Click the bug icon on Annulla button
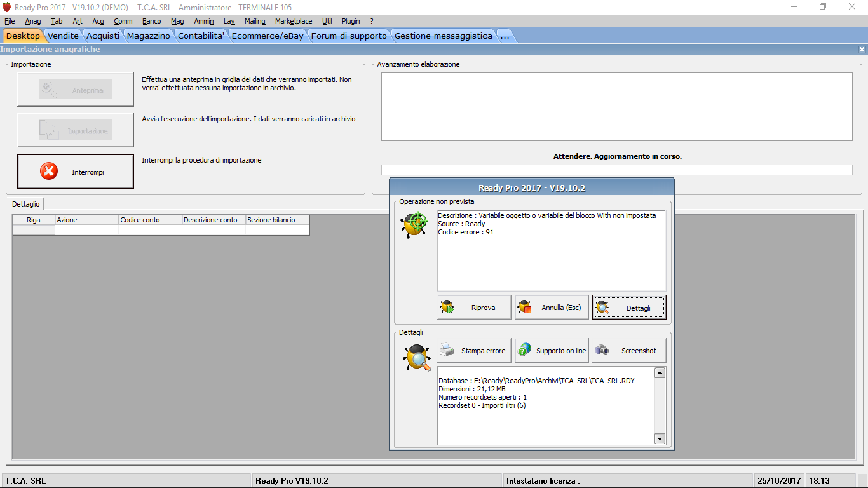Screen dimensions: 868x488 click(x=525, y=308)
